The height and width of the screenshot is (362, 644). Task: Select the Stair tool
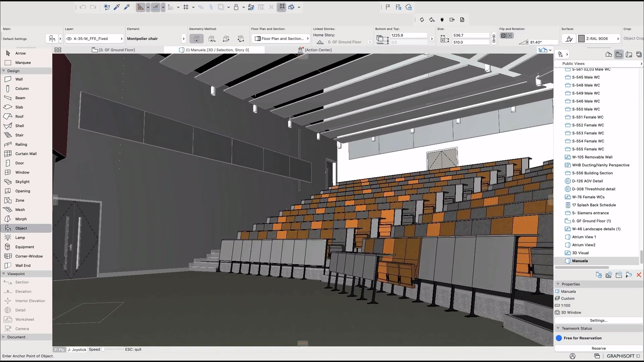26,135
